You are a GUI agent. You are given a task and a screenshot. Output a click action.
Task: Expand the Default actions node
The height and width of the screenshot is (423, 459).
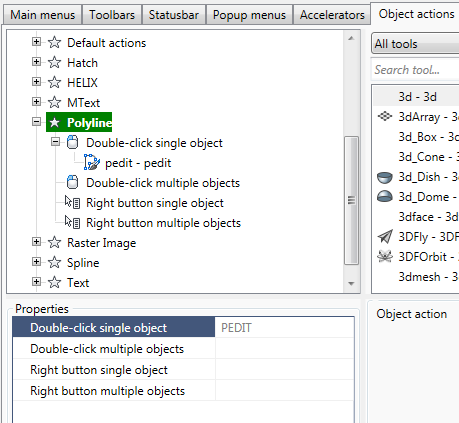36,42
